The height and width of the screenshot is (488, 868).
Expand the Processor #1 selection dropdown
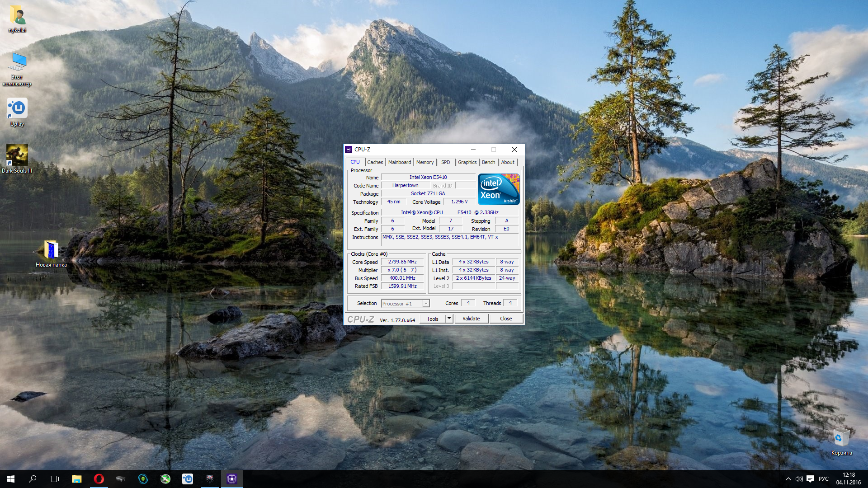pyautogui.click(x=425, y=304)
